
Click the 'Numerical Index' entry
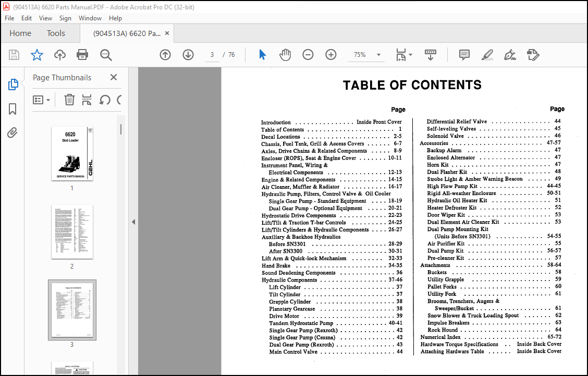(x=440, y=337)
